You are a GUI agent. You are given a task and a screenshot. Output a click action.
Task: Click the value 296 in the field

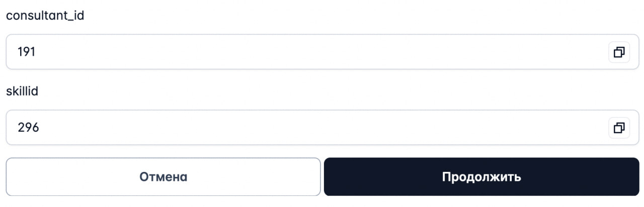[x=28, y=128]
